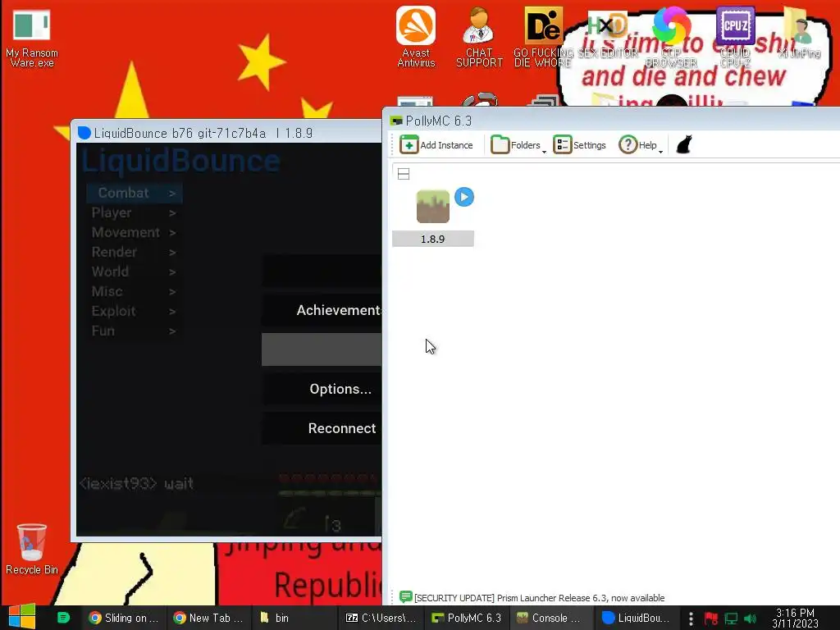Expand the Player arrow chevron

point(172,213)
